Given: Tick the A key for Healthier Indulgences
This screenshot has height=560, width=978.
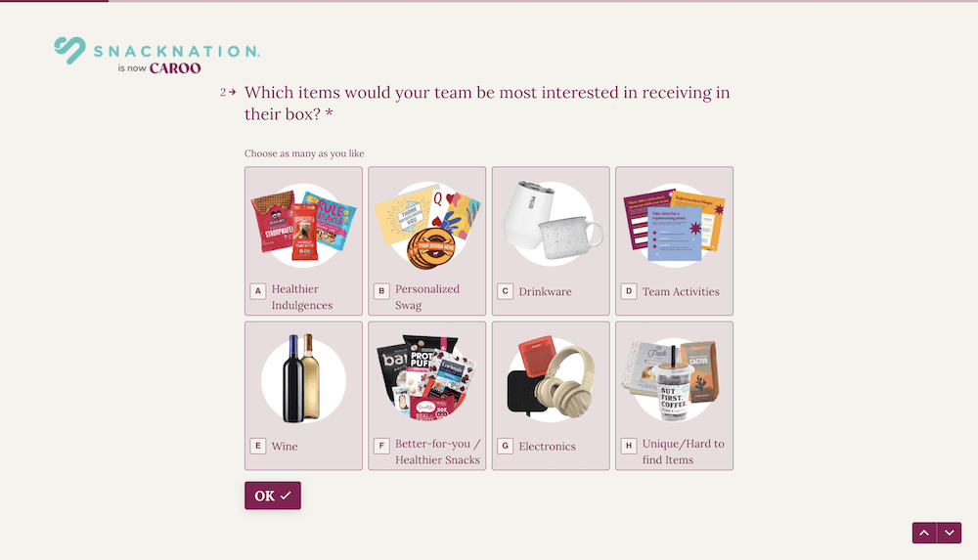Looking at the screenshot, I should tap(257, 290).
